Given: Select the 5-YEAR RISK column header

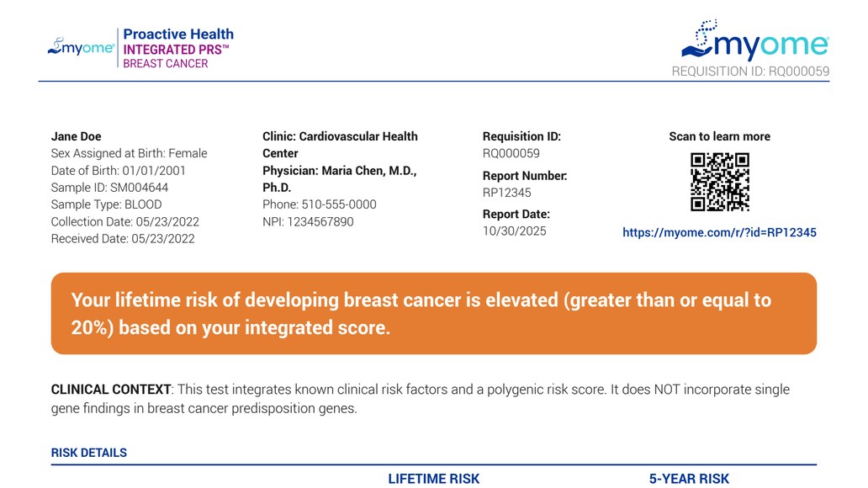Looking at the screenshot, I should 689,479.
